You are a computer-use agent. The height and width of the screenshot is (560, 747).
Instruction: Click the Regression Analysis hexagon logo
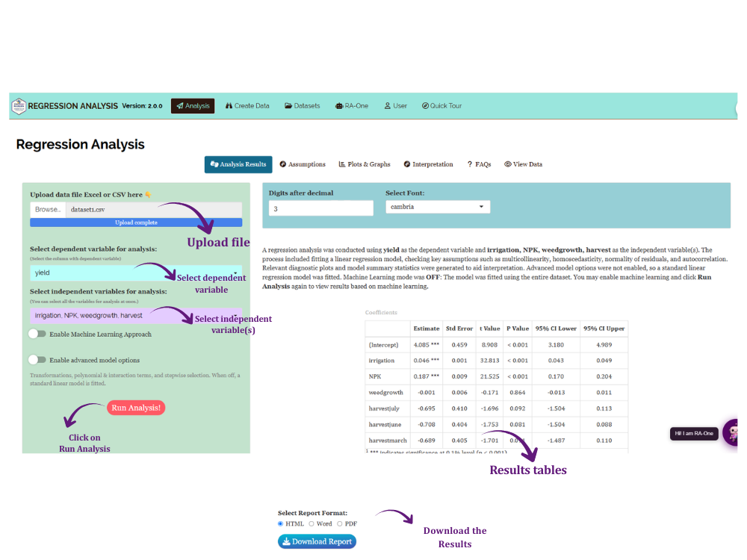point(19,106)
